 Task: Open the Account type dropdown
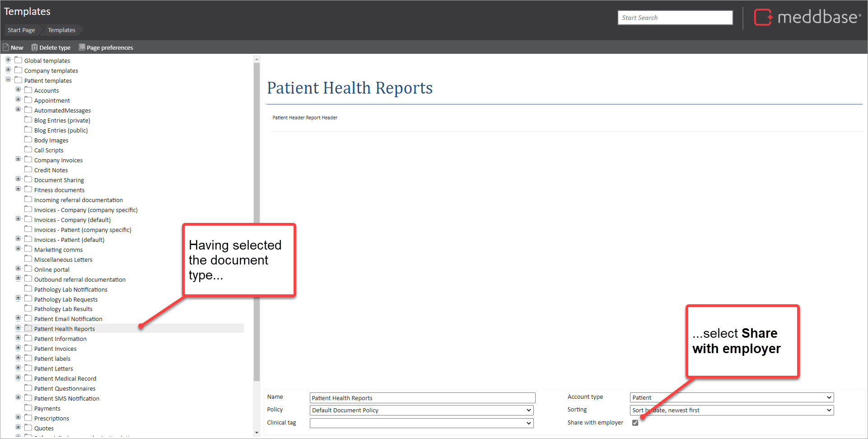click(731, 398)
